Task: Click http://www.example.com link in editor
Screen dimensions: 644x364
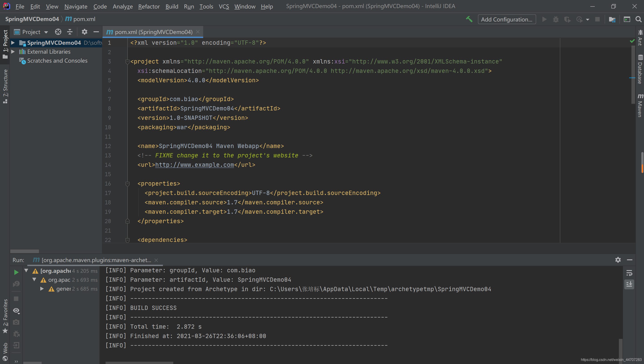Action: click(194, 165)
